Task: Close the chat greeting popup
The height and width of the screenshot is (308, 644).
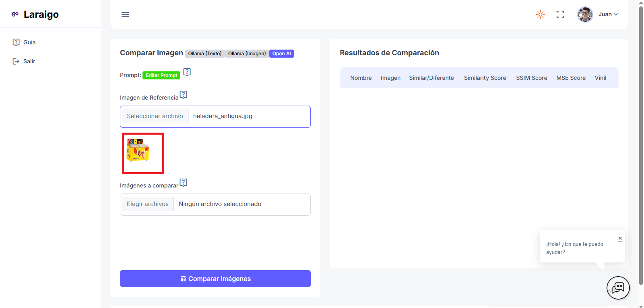Action: [620, 239]
